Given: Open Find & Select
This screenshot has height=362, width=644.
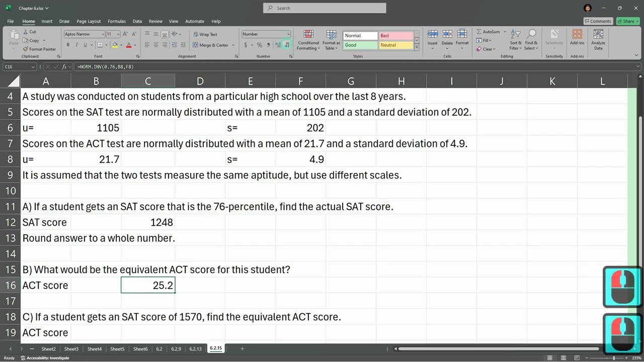Looking at the screenshot, I should click(531, 40).
